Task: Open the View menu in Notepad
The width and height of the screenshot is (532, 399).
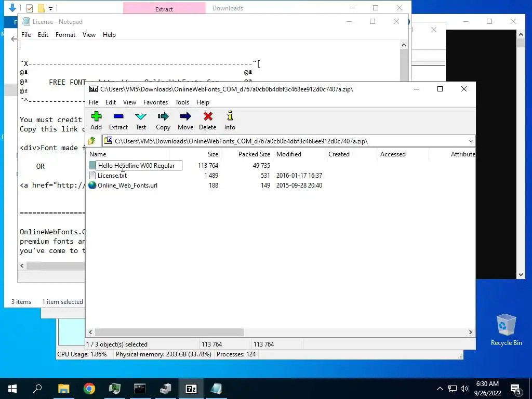Action: (x=89, y=35)
